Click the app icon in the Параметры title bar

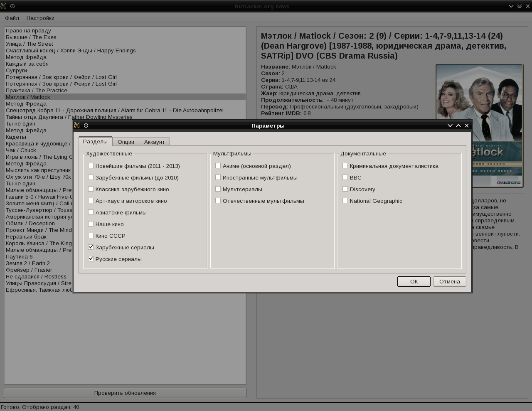pyautogui.click(x=77, y=126)
